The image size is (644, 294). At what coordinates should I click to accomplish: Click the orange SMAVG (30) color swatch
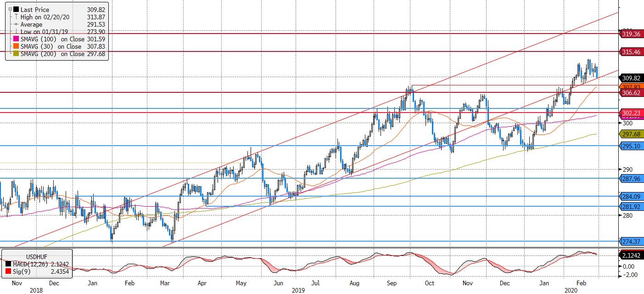click(16, 46)
